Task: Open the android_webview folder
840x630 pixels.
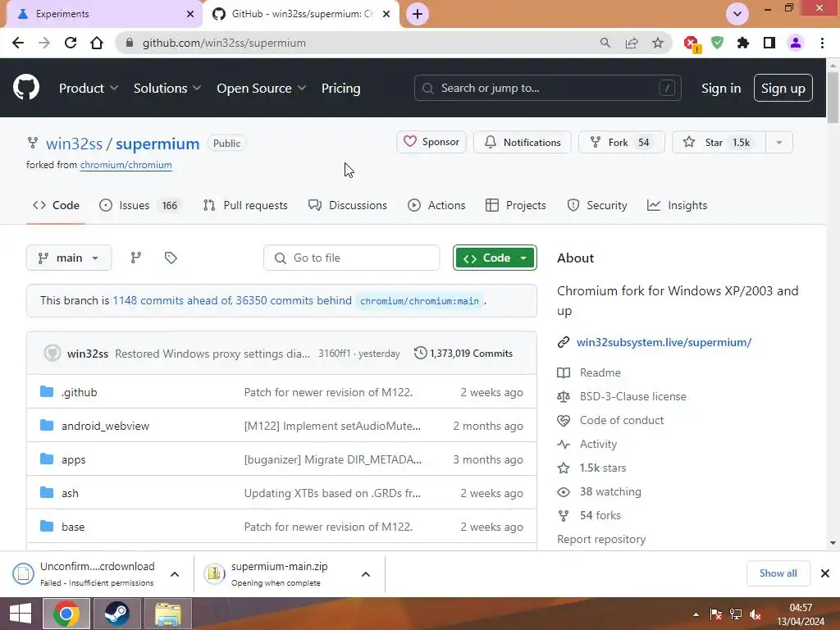Action: tap(106, 426)
